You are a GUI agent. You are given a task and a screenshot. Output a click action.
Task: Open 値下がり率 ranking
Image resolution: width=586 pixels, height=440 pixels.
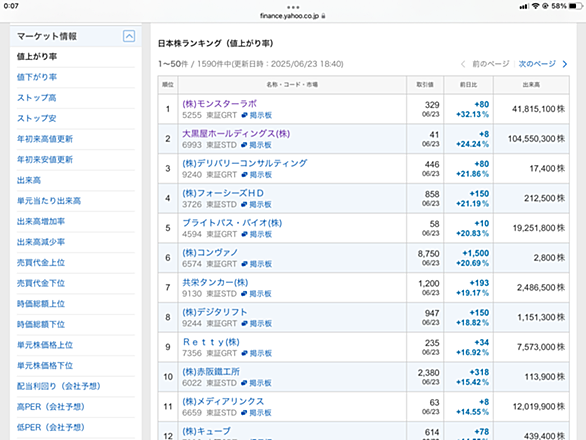pos(37,77)
